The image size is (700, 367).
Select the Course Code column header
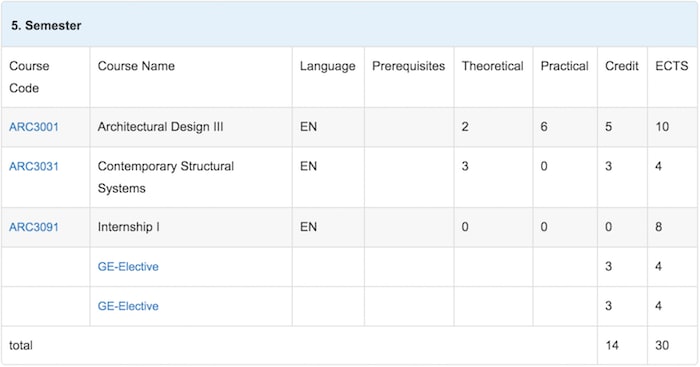tap(29, 77)
